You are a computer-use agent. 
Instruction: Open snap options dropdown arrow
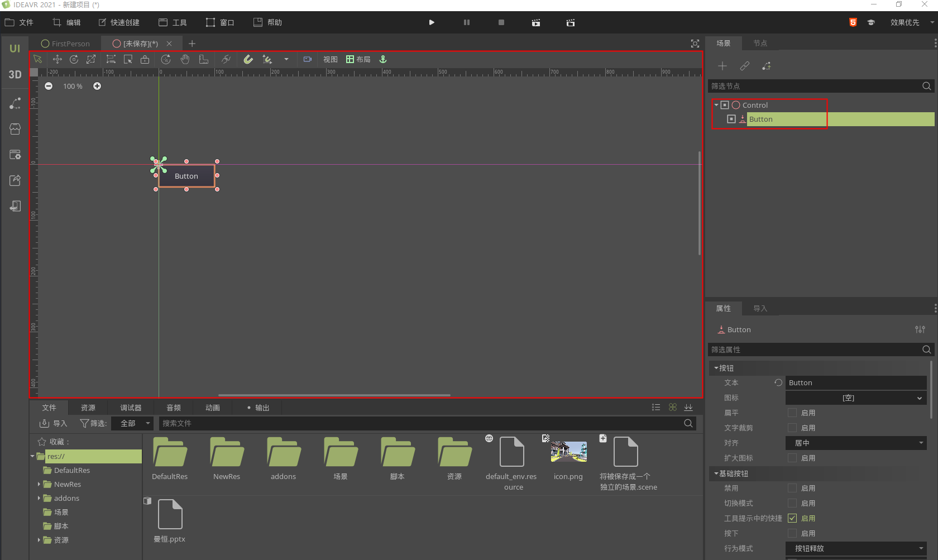286,59
